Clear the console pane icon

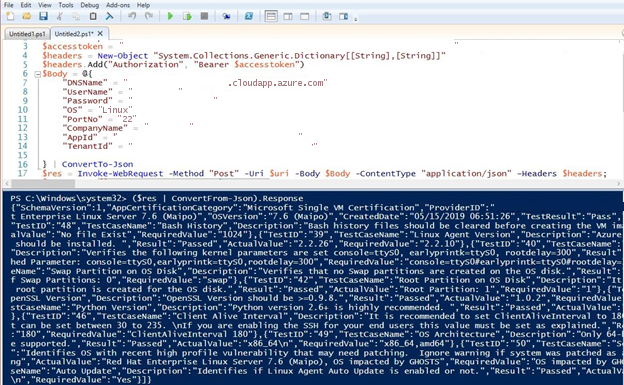coord(109,16)
